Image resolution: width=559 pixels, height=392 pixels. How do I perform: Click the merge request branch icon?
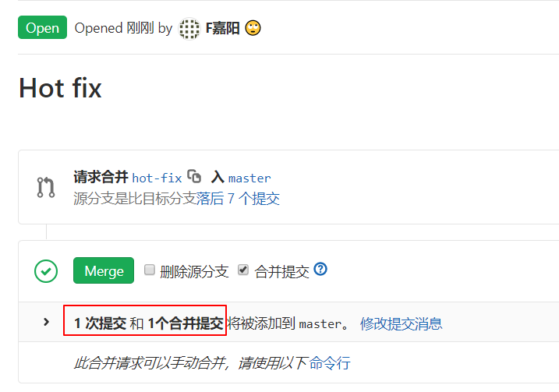pos(46,187)
